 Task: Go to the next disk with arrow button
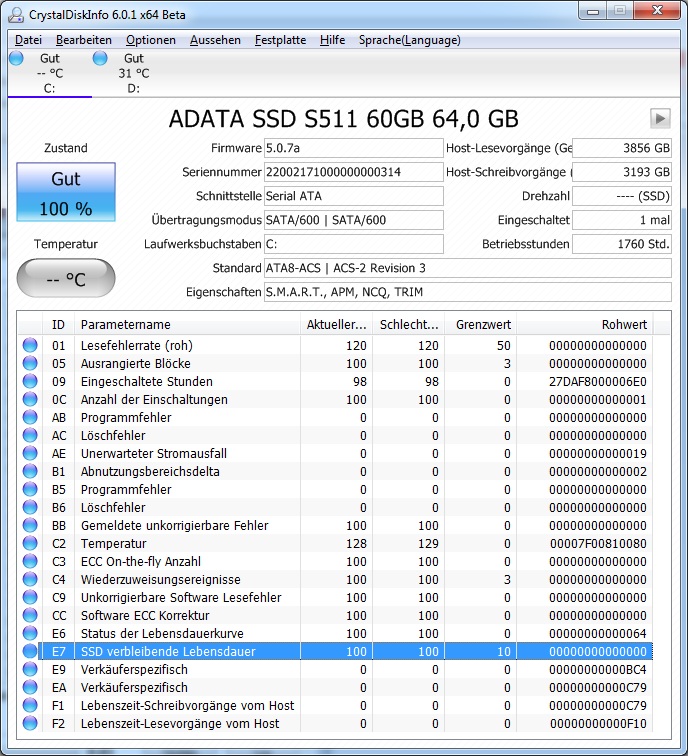[x=660, y=118]
